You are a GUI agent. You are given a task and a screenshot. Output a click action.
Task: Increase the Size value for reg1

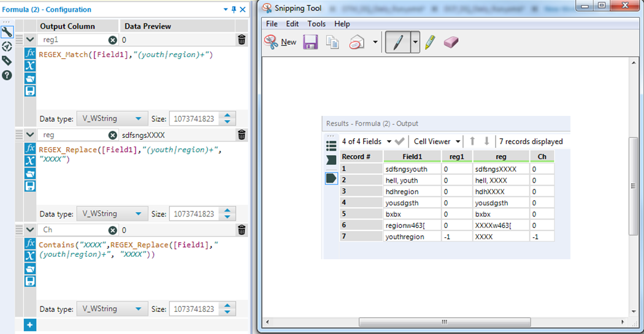(228, 115)
